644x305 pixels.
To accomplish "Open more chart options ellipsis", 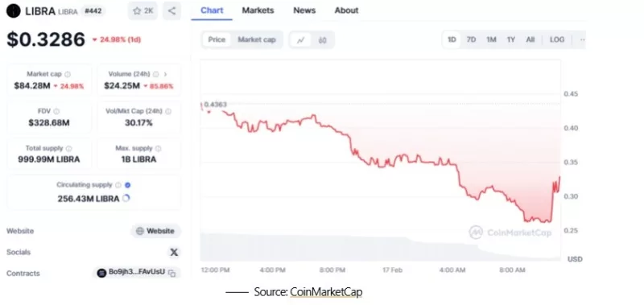I will [x=581, y=39].
